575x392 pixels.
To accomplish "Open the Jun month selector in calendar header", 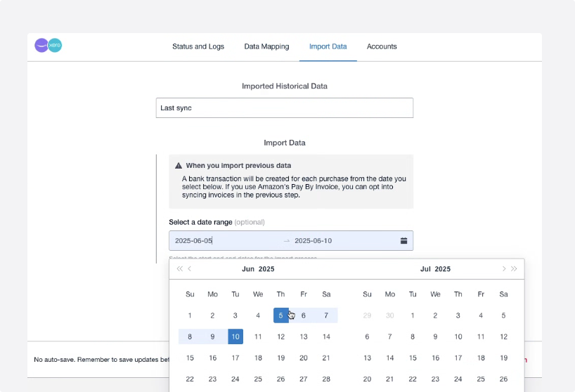I will click(x=248, y=269).
